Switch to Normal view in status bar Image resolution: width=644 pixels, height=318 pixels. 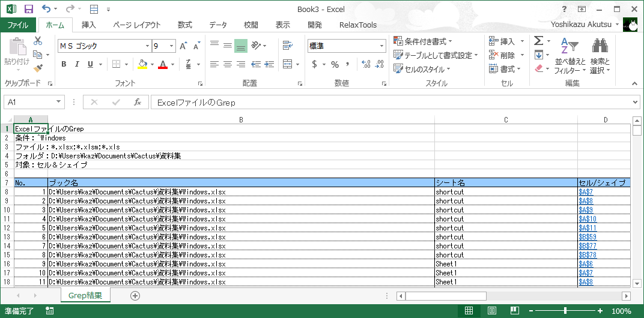[469, 311]
